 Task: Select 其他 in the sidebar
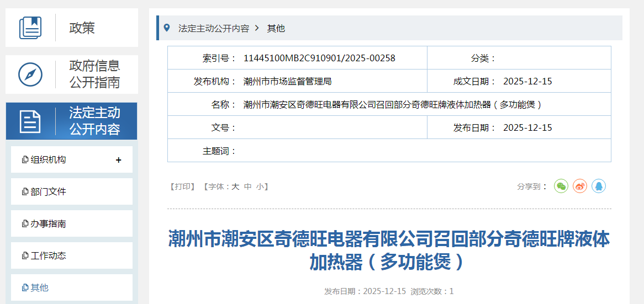(39, 288)
